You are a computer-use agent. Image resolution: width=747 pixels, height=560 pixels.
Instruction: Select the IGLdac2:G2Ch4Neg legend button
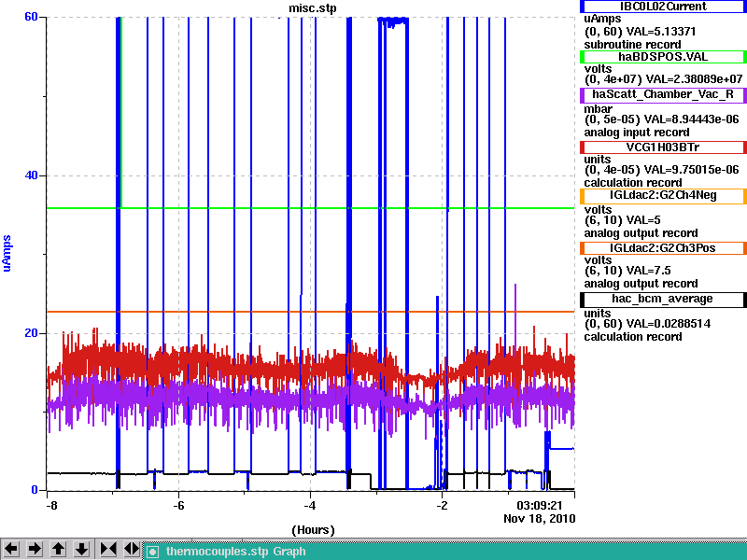[x=663, y=196]
